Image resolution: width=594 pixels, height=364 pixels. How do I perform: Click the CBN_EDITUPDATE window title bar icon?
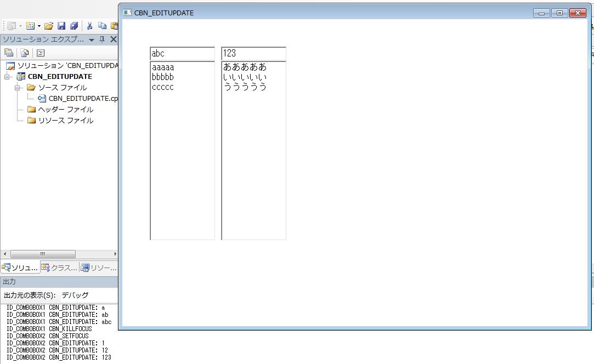pos(127,13)
